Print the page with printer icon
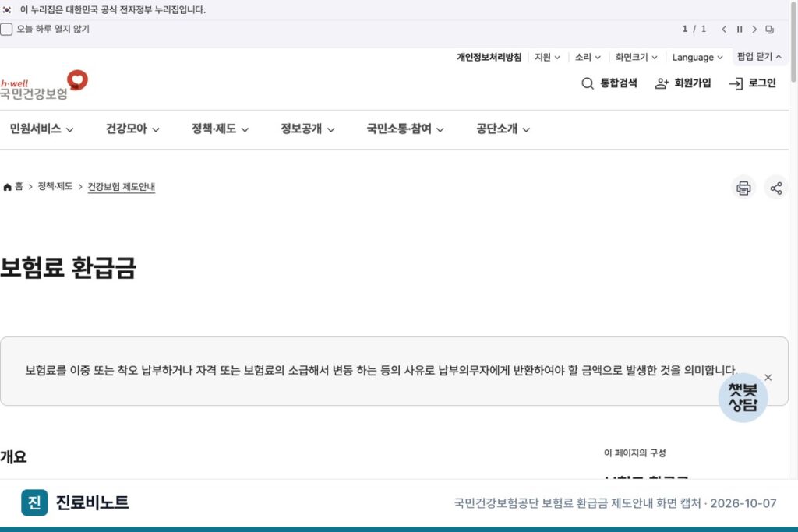The width and height of the screenshot is (798, 532). (x=743, y=188)
